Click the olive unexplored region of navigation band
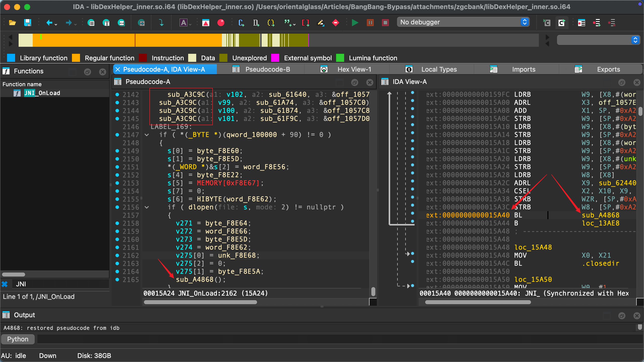 [249, 40]
